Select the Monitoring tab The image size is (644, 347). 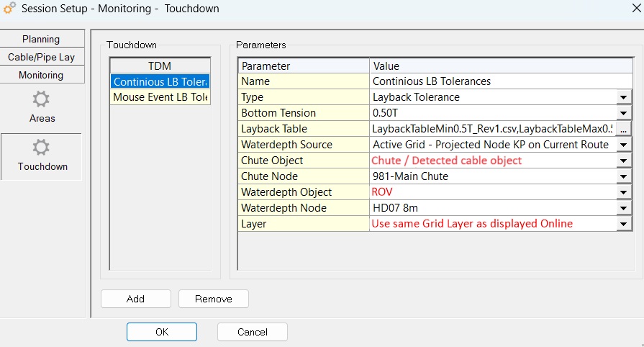[x=41, y=75]
